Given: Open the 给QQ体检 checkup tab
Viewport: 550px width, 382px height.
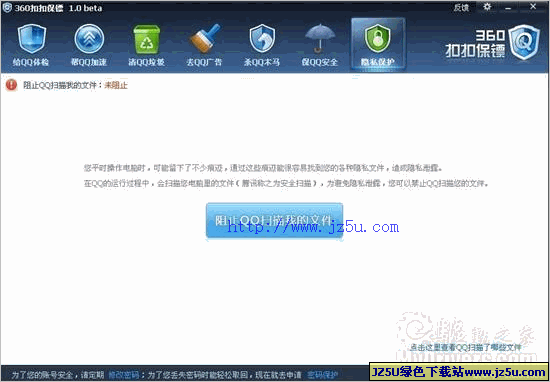Looking at the screenshot, I should [31, 45].
